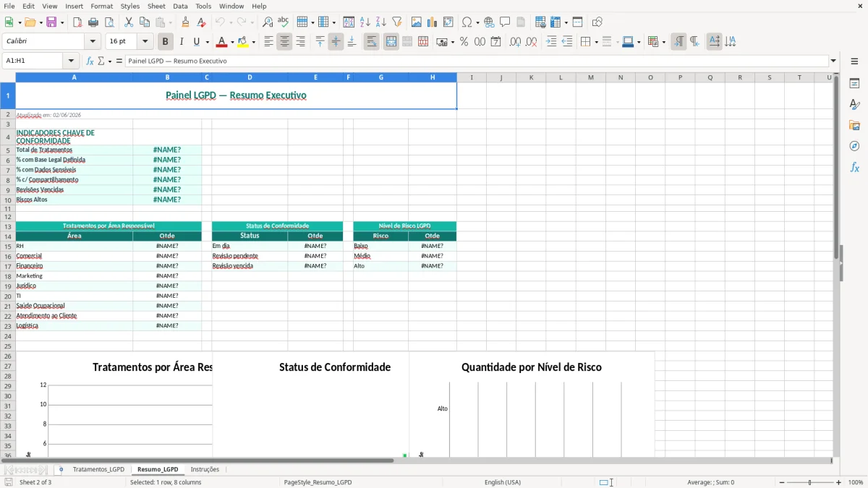Toggle Wrap Text button

(x=372, y=42)
